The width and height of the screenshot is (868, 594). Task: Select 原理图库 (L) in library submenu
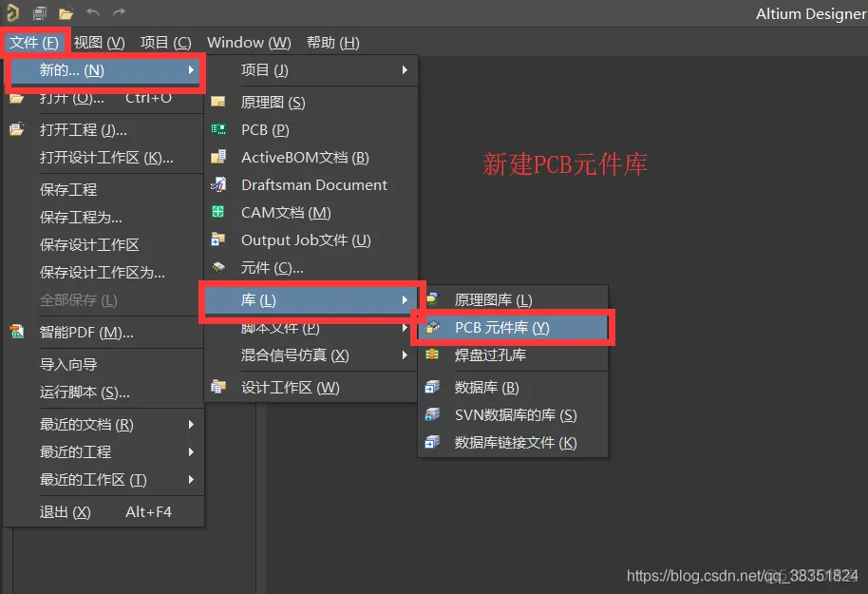(513, 299)
